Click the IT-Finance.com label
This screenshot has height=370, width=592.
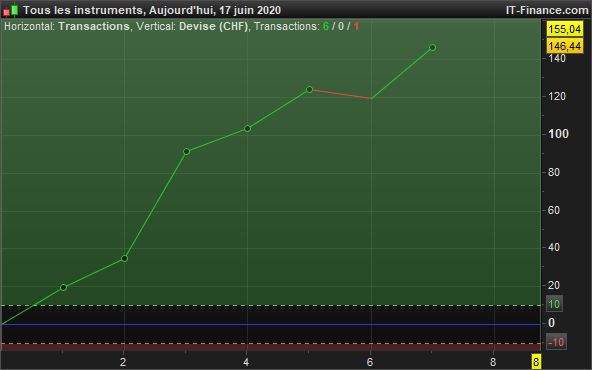pyautogui.click(x=547, y=10)
